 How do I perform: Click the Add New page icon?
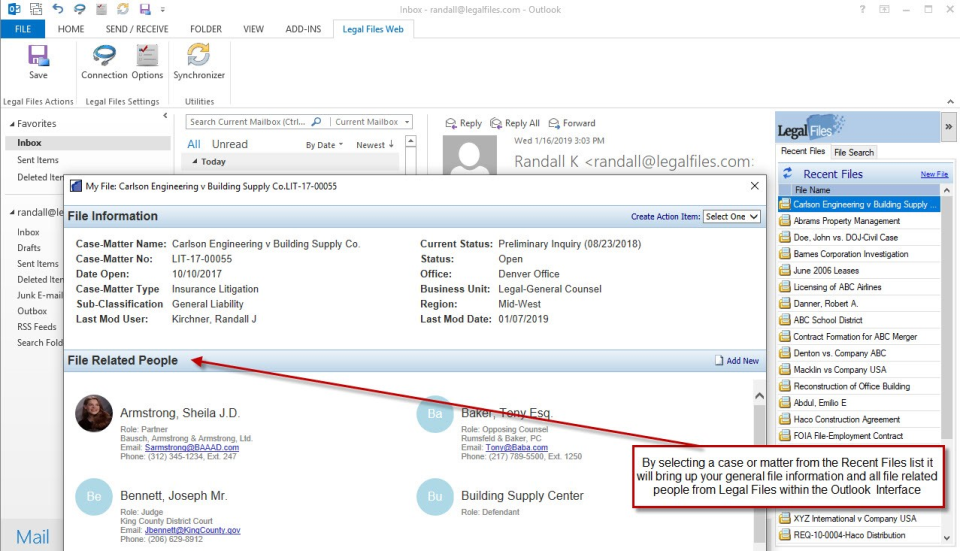point(719,361)
